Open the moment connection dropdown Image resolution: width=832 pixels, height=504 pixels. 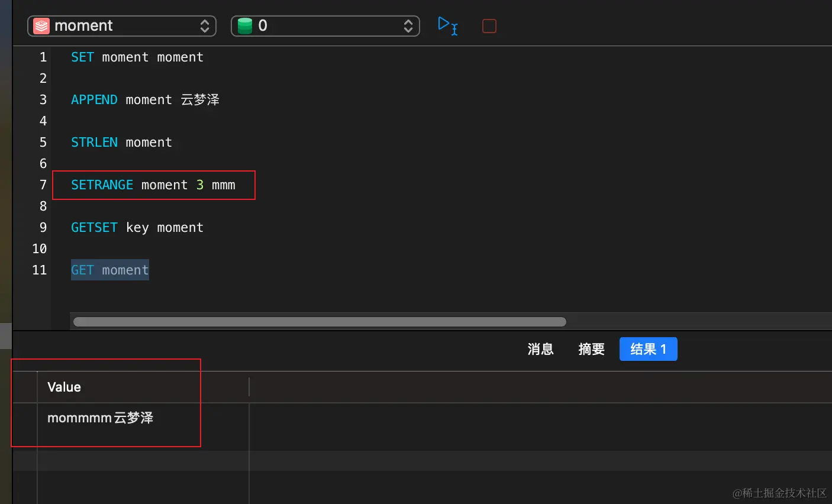click(x=122, y=26)
